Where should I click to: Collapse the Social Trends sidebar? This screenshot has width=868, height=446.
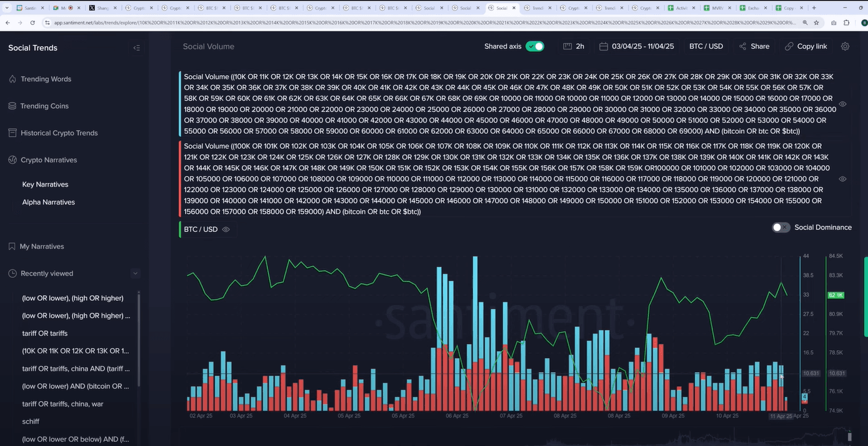[x=136, y=48]
